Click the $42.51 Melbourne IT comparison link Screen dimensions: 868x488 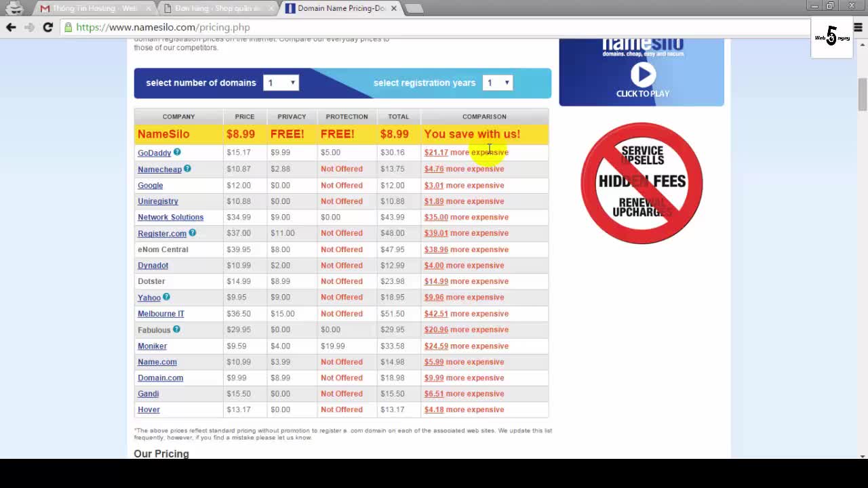(x=436, y=314)
